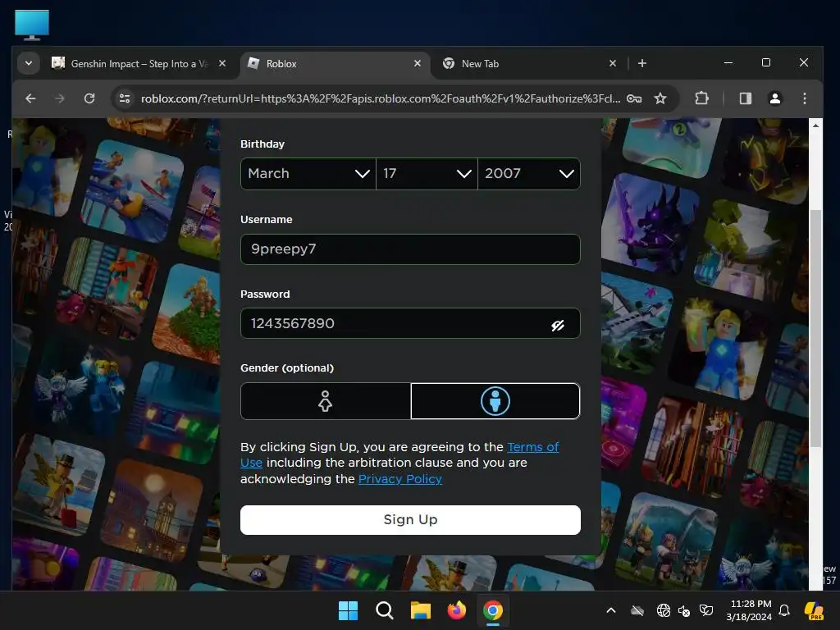
Task: Open the notification bell
Action: [784, 610]
